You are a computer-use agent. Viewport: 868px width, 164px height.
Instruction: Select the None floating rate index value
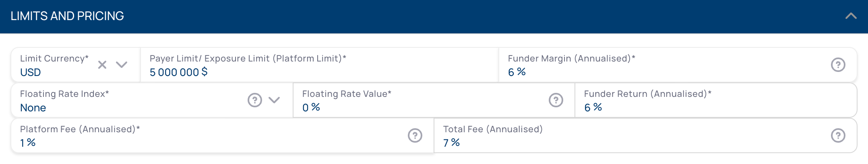click(33, 108)
